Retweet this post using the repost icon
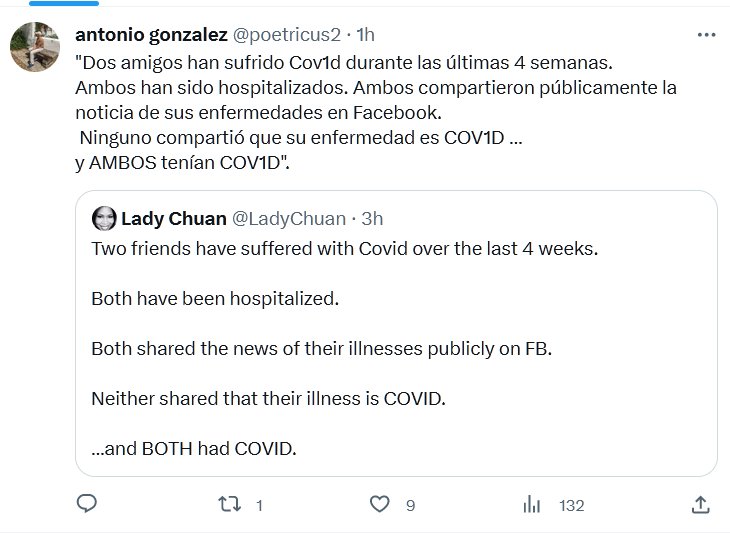The width and height of the screenshot is (730, 534). [232, 504]
